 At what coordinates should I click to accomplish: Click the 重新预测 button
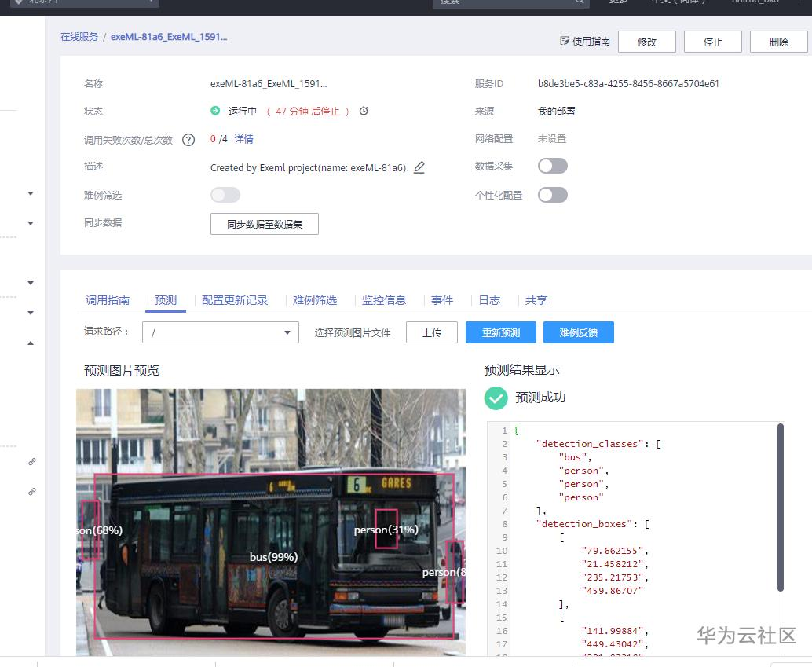[501, 333]
